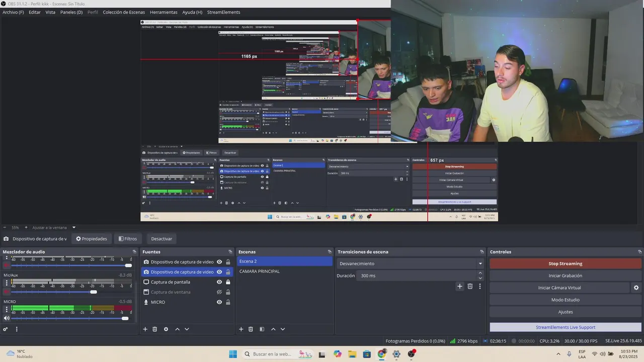644x362 pixels.
Task: Undock the Fuentes panel
Action: pyautogui.click(x=230, y=251)
